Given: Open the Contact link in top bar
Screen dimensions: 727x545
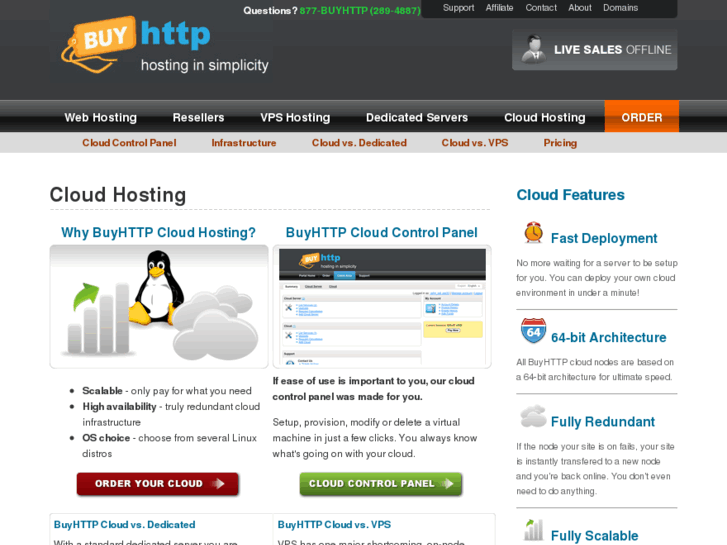Looking at the screenshot, I should point(541,8).
